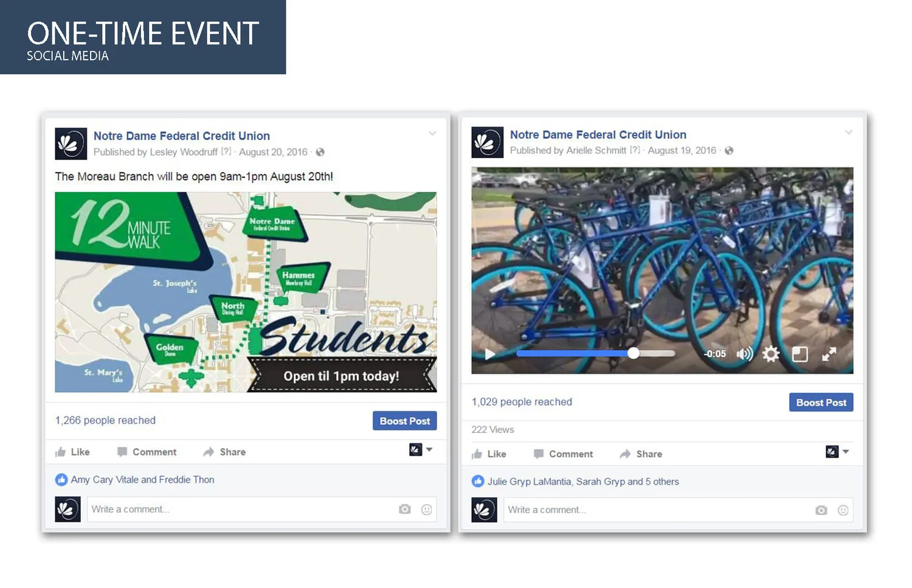Click camera icon in left post comment box
This screenshot has height=588, width=912.
tap(405, 510)
